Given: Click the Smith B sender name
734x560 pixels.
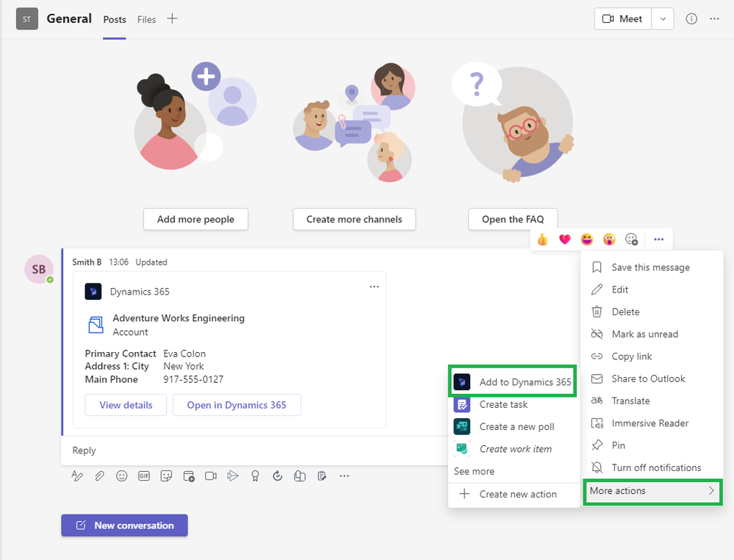Looking at the screenshot, I should (x=87, y=262).
